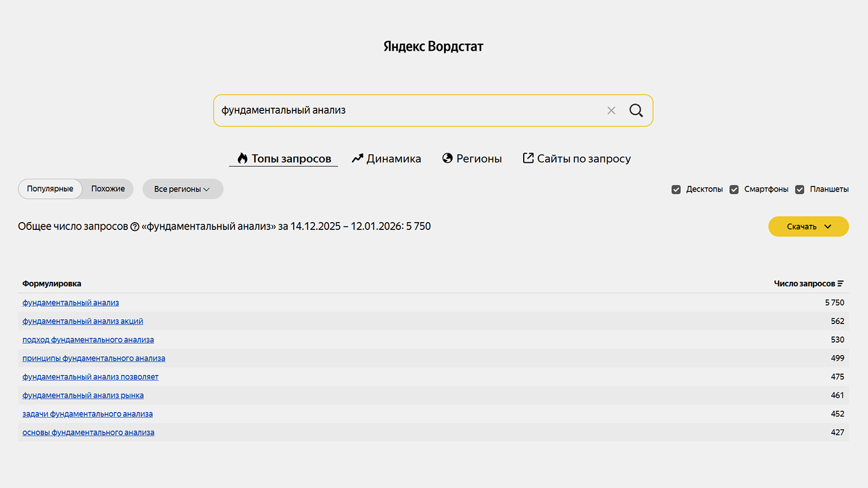Click inside the search input field
Image resolution: width=868 pixels, height=488 pixels.
click(x=406, y=110)
